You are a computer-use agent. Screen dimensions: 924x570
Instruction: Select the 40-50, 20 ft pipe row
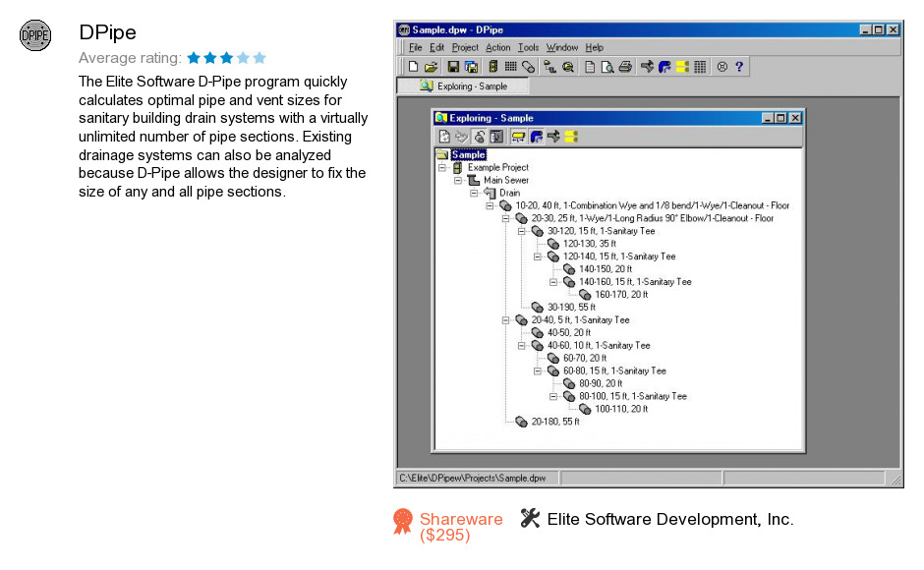(569, 333)
